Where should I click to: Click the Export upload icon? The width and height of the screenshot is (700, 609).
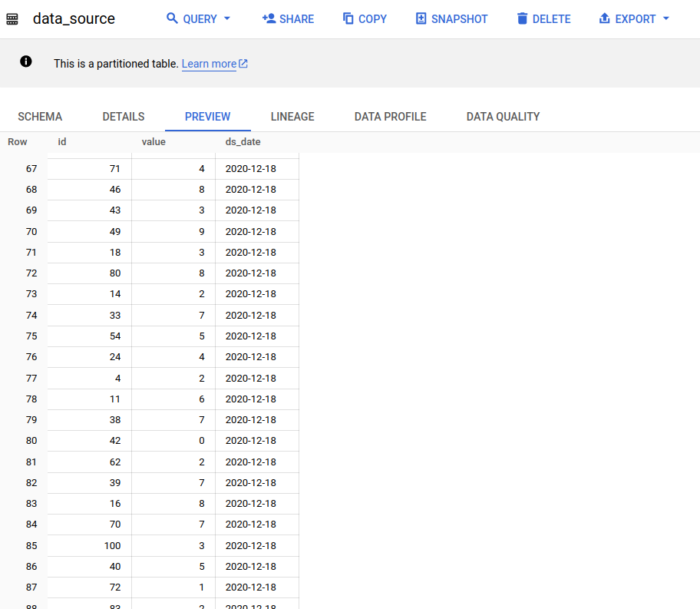pyautogui.click(x=604, y=18)
